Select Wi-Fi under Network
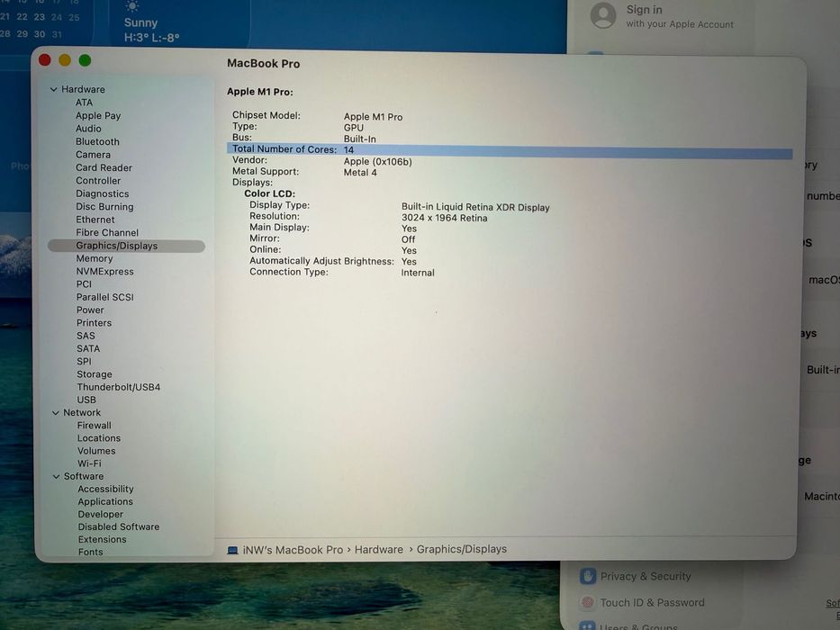 (89, 463)
